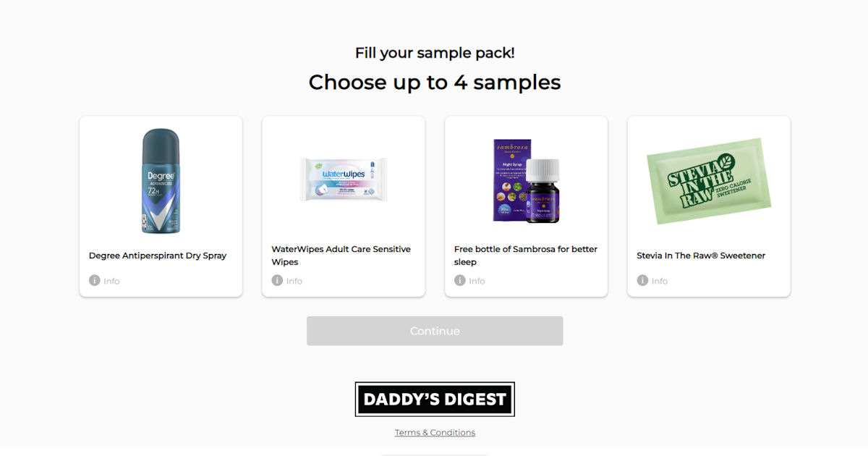Click the Continue button
The image size is (868, 456).
pos(435,331)
